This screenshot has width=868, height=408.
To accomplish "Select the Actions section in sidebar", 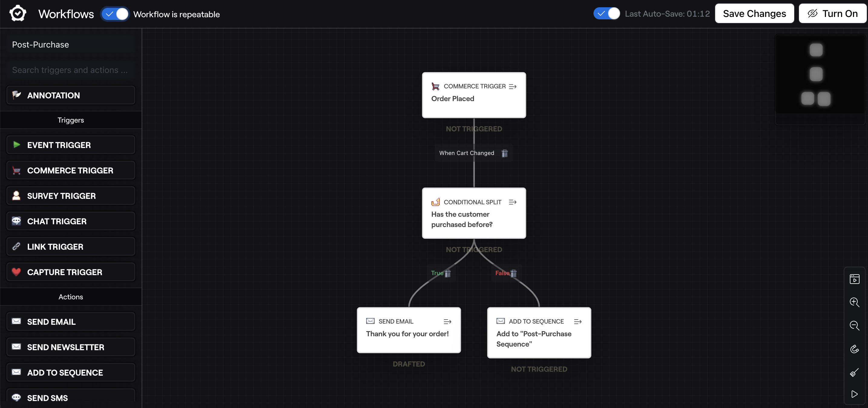I will tap(70, 295).
